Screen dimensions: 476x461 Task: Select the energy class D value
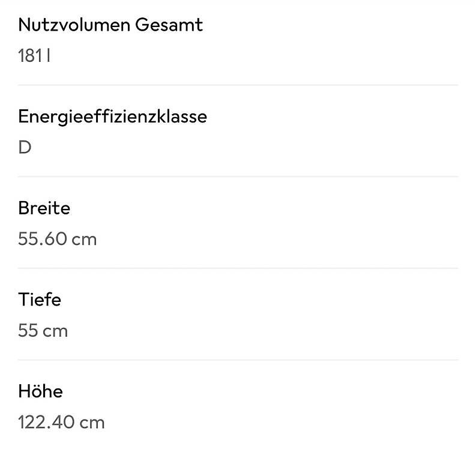[25, 148]
